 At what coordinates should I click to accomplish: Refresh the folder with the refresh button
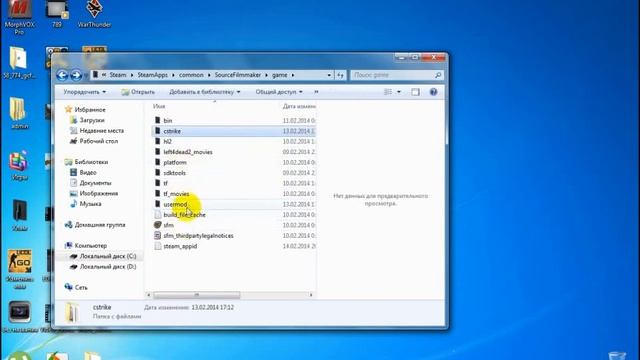[340, 75]
